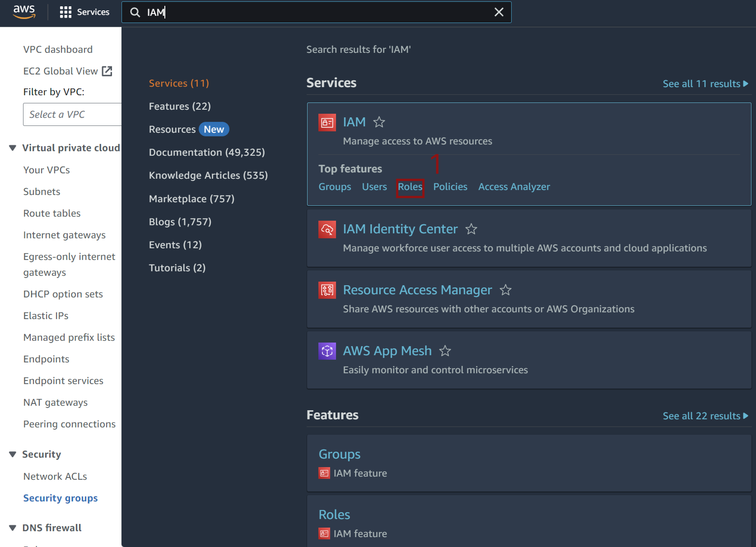Open IAM Identity Center service
Screen dimensions: 756x547
point(400,229)
